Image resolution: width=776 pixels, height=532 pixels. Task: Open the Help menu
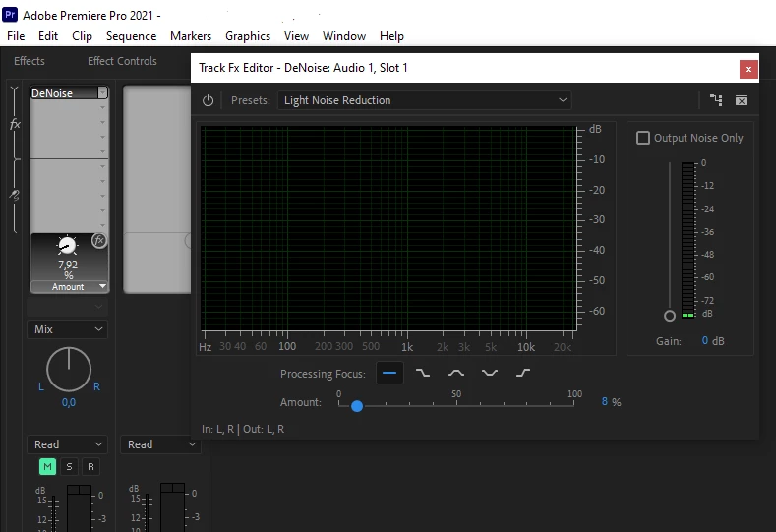392,36
